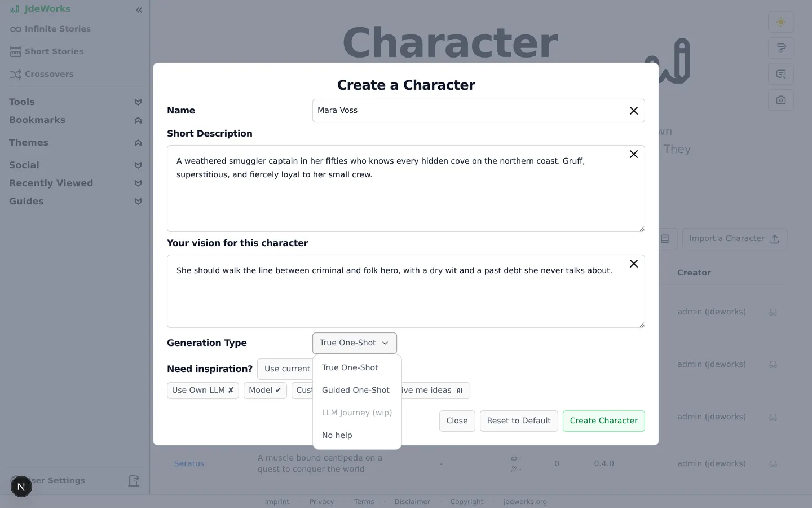Click the logout icon beside User Settings
The image size is (812, 508).
[x=134, y=481]
